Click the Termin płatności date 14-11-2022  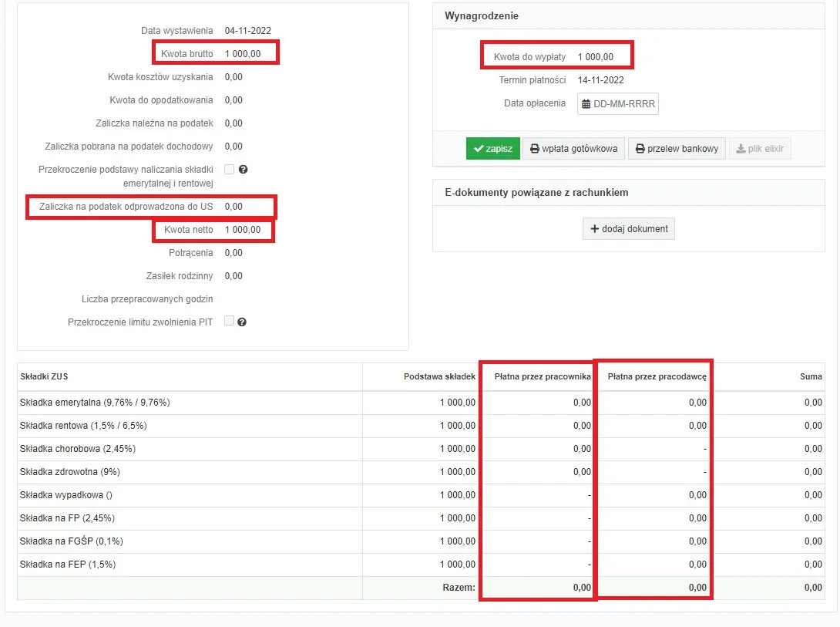point(601,80)
